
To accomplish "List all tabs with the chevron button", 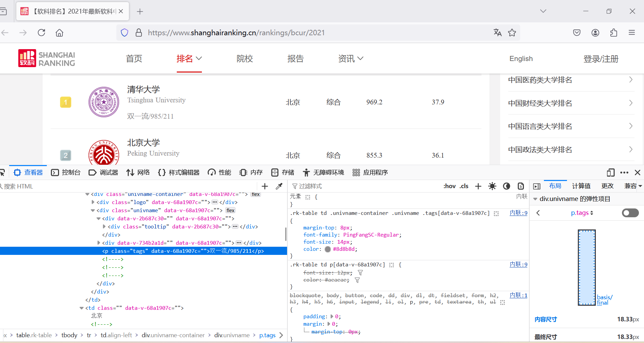I will (543, 11).
